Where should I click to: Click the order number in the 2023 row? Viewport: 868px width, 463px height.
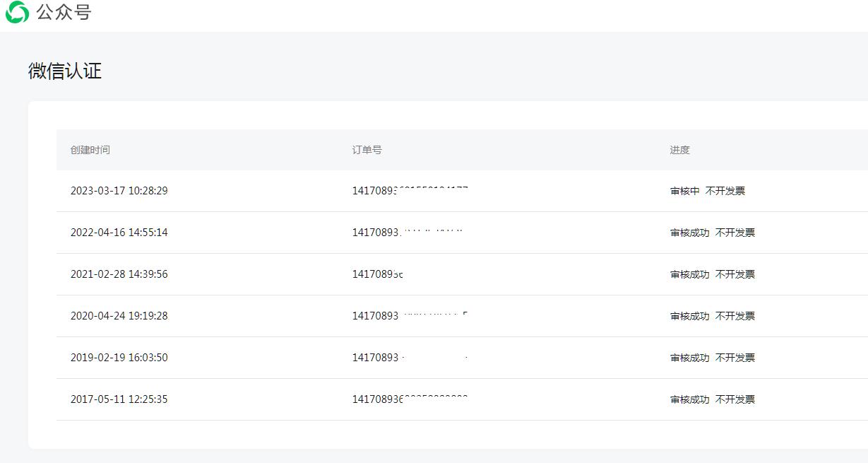(x=410, y=191)
